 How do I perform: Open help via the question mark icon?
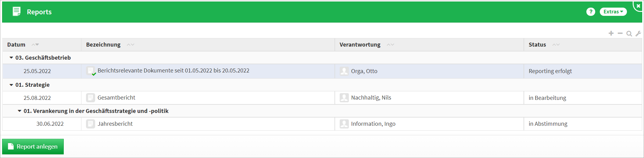pos(591,12)
